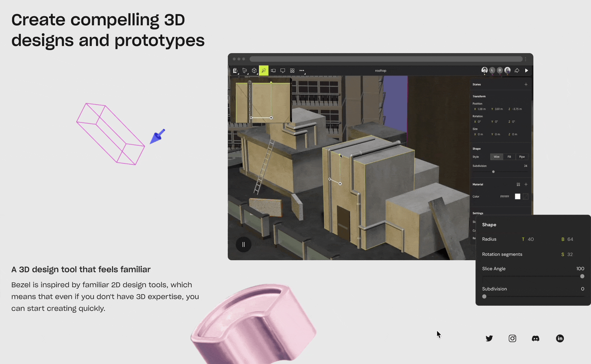Select the Wire style option

click(496, 157)
